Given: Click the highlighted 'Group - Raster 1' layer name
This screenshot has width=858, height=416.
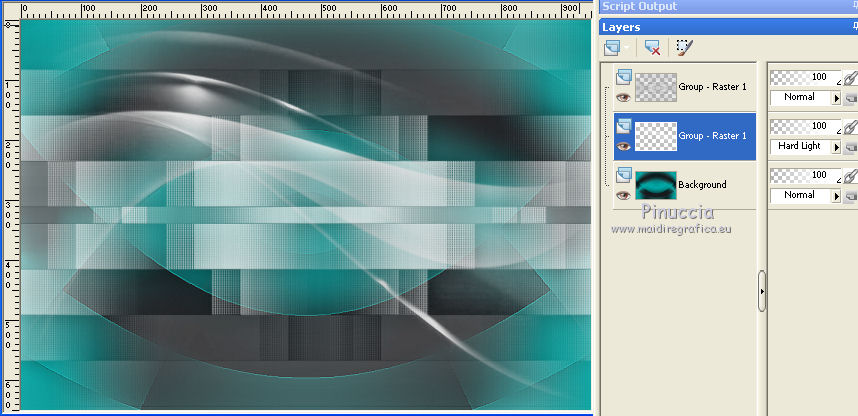Looking at the screenshot, I should pyautogui.click(x=712, y=136).
